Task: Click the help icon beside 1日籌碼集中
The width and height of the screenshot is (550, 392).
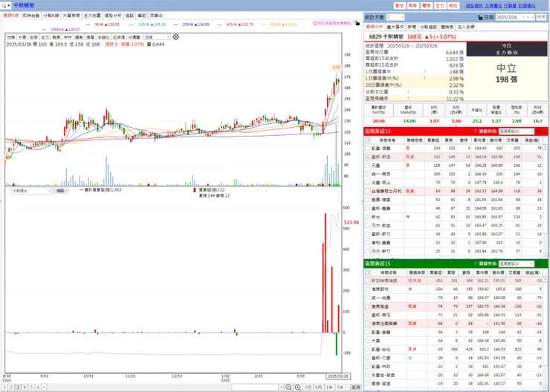Action: [x=424, y=71]
